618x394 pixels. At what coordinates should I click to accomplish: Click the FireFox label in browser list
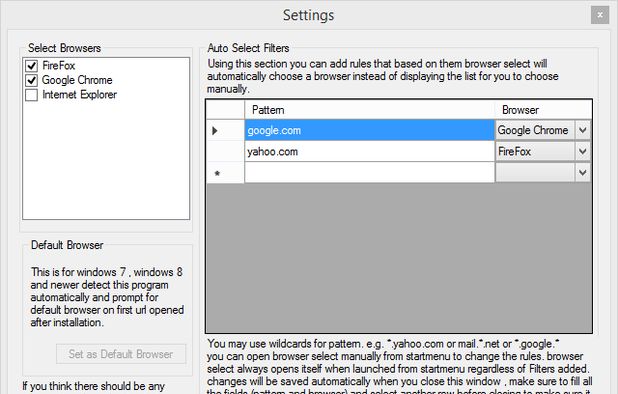coord(58,65)
